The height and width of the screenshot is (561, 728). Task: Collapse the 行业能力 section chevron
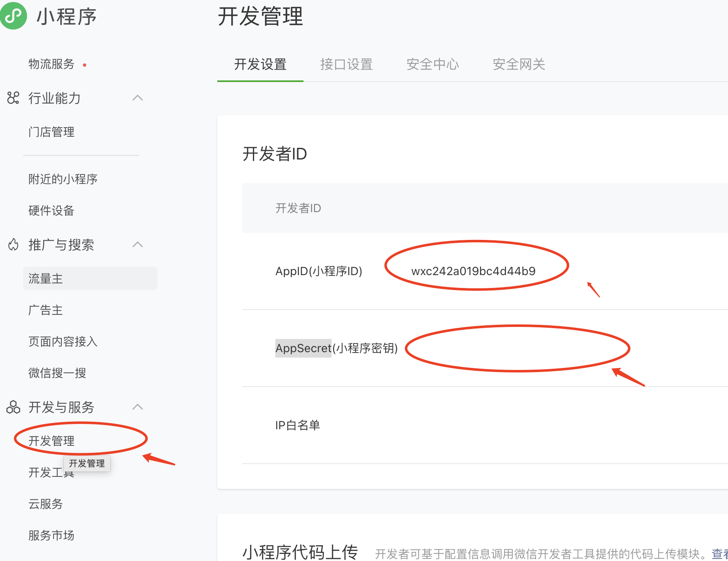pyautogui.click(x=138, y=98)
